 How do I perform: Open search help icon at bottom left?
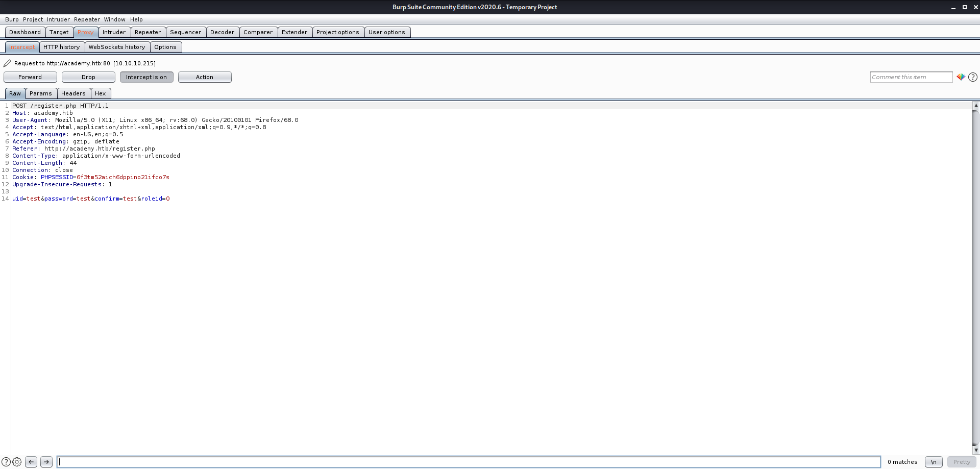(x=6, y=462)
